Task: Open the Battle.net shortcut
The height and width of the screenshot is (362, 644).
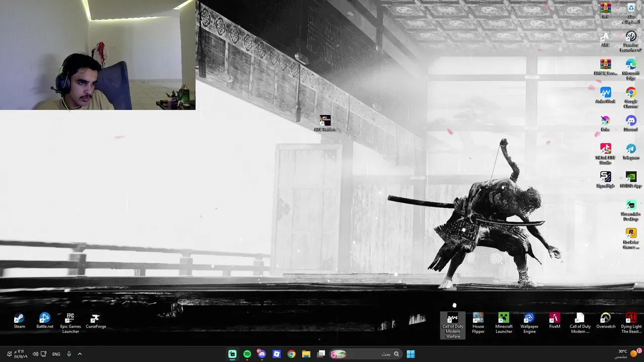Action: 45,321
